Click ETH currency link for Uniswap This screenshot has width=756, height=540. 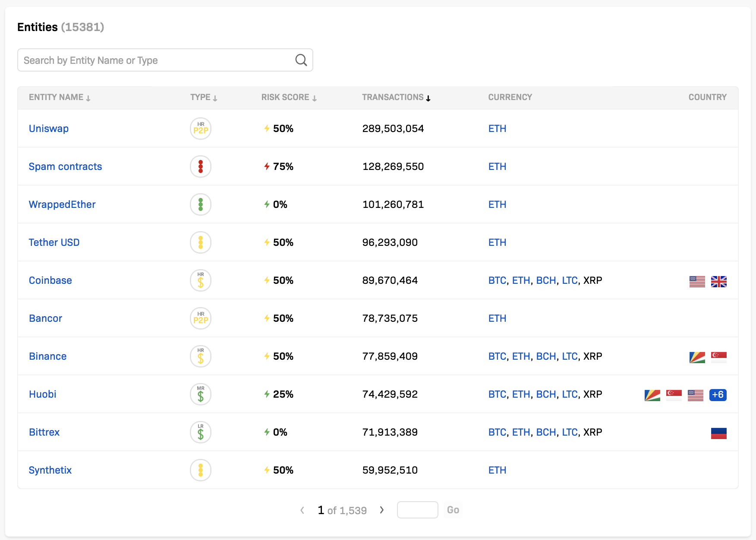pos(498,129)
